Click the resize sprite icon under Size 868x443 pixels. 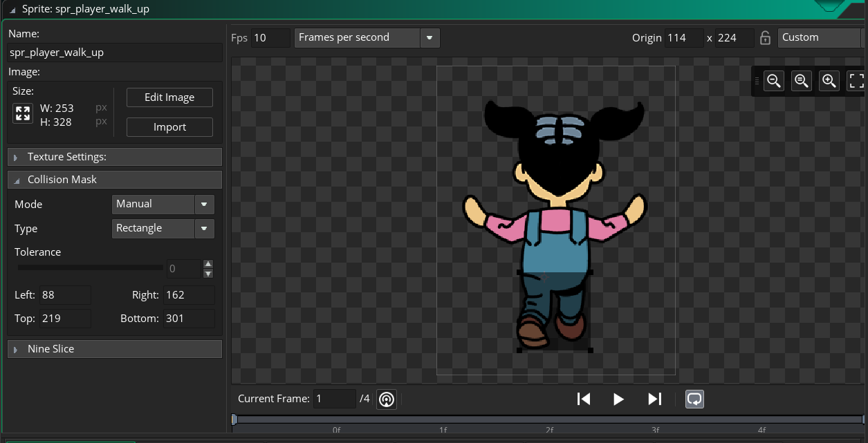point(23,114)
